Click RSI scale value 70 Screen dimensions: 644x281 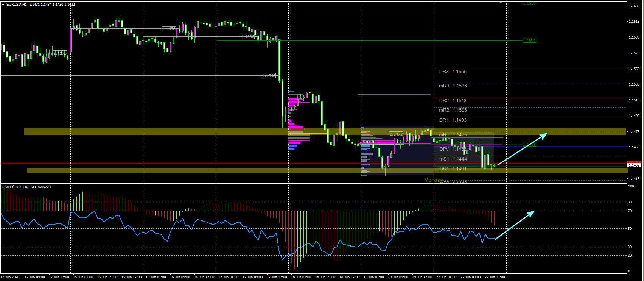point(630,211)
